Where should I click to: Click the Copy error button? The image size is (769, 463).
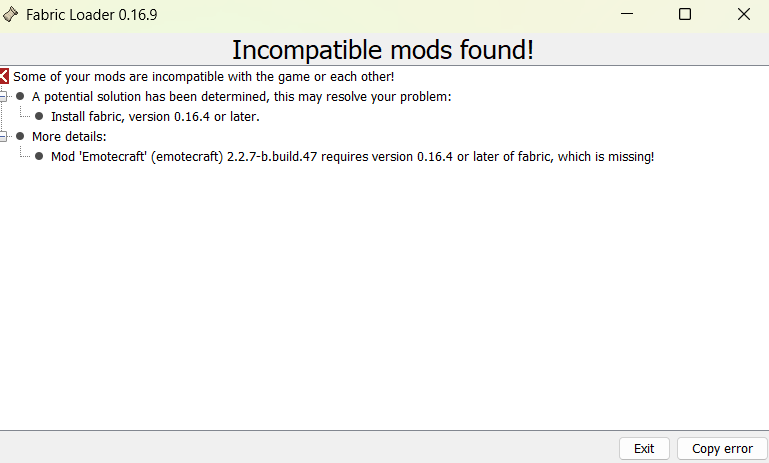722,448
